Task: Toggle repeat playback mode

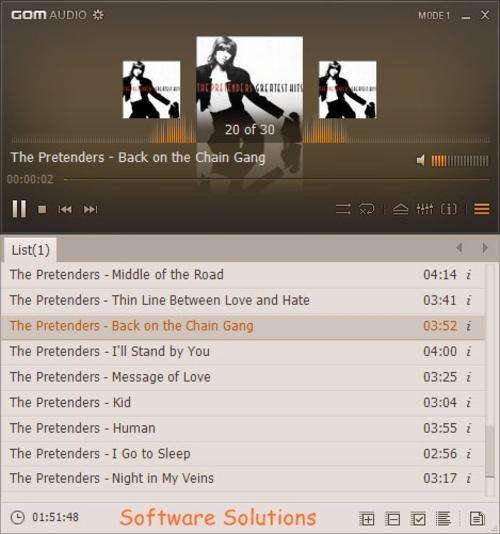Action: click(x=367, y=209)
